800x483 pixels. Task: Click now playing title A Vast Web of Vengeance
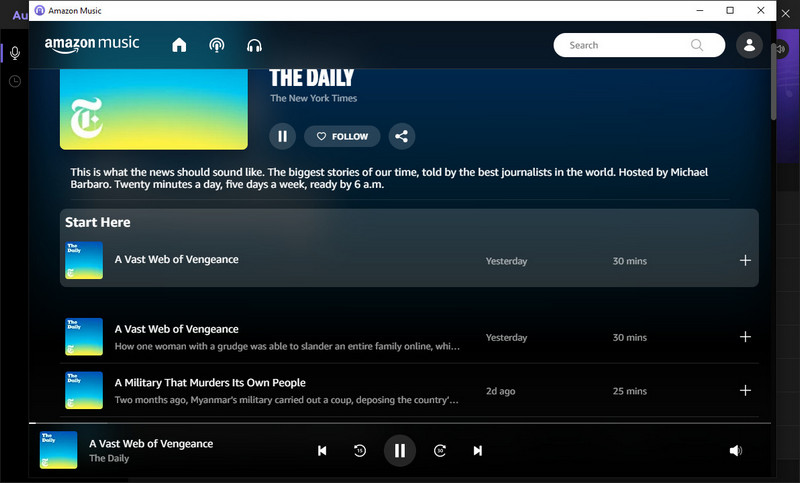click(x=151, y=444)
